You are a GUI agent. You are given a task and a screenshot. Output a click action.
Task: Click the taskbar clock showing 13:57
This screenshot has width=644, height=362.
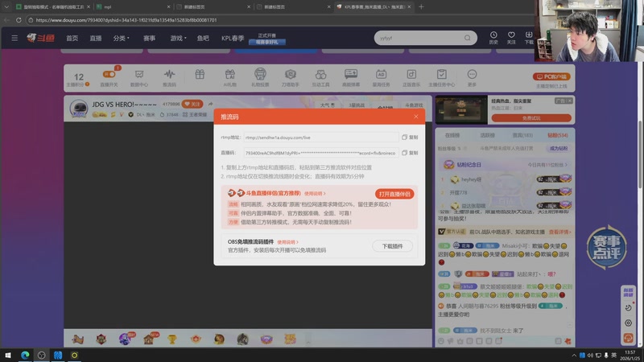point(630,355)
